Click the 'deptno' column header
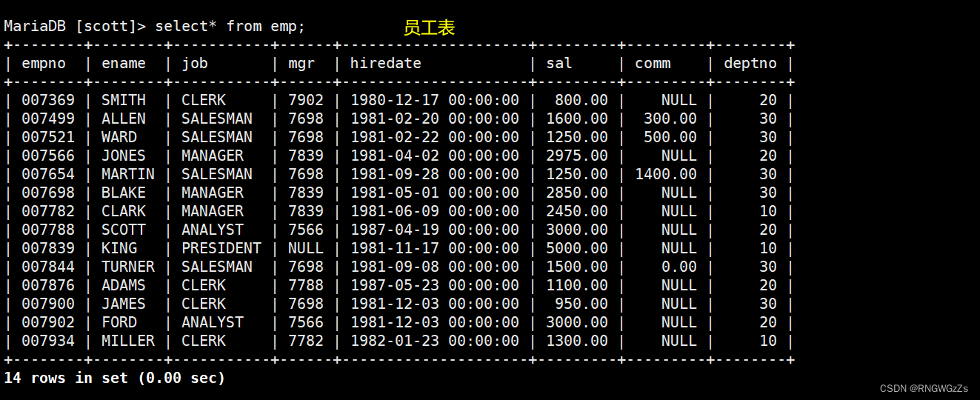 pyautogui.click(x=750, y=64)
